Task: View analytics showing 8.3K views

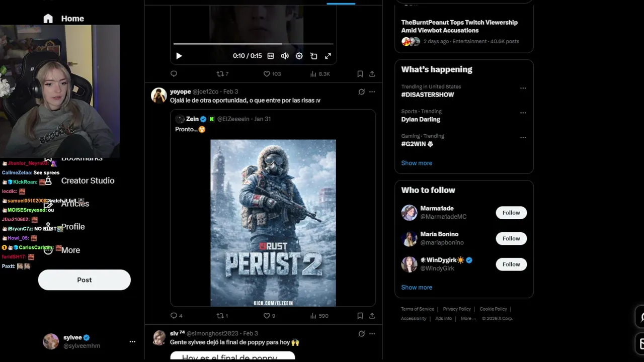Action: click(x=320, y=74)
